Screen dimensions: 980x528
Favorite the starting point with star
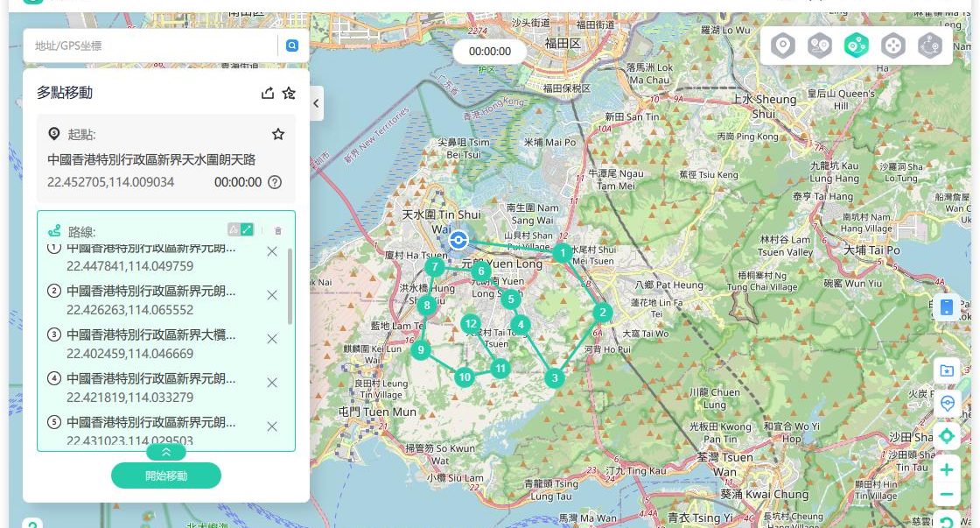[x=278, y=134]
